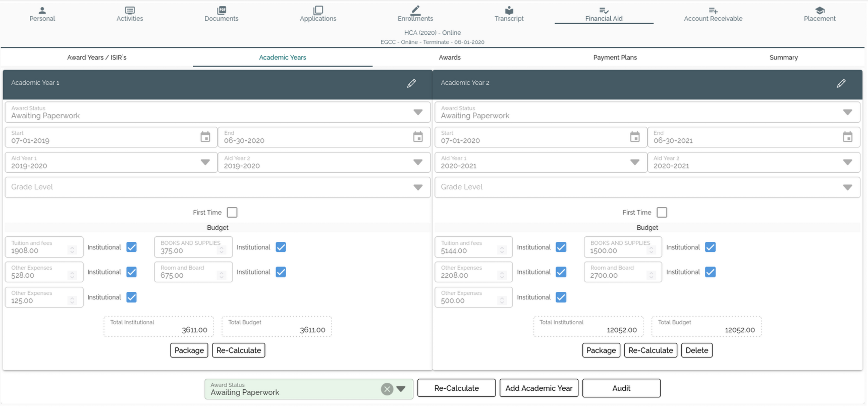This screenshot has height=410, width=868.
Task: Uncheck Institutional for Tuition and fees 5144.00
Action: click(561, 247)
